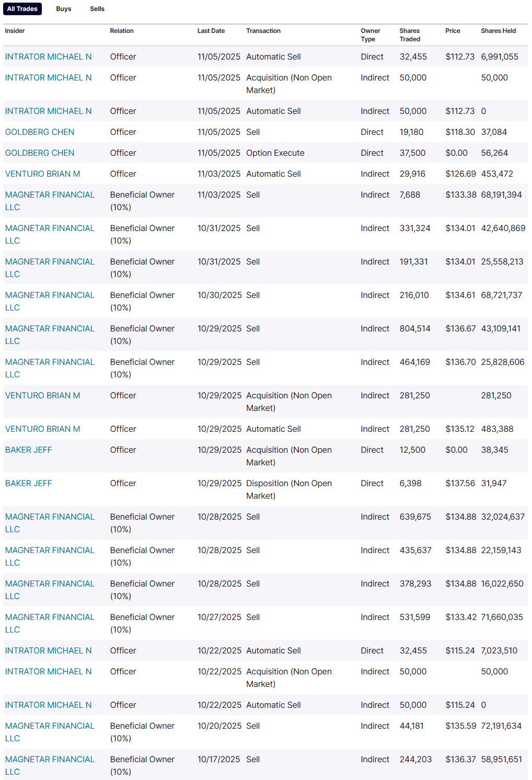The width and height of the screenshot is (532, 780).
Task: Open INTRATOR MICHAEL N link with 6,991,055 shares held
Action: click(48, 56)
